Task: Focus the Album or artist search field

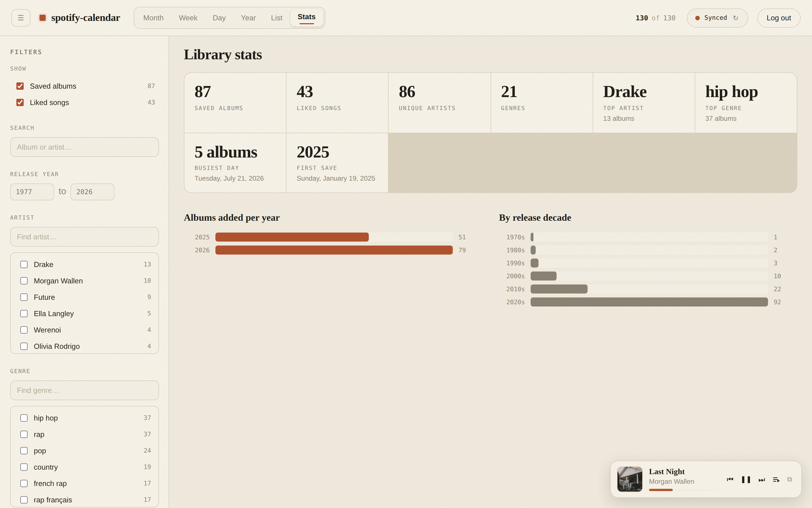Action: (x=85, y=147)
